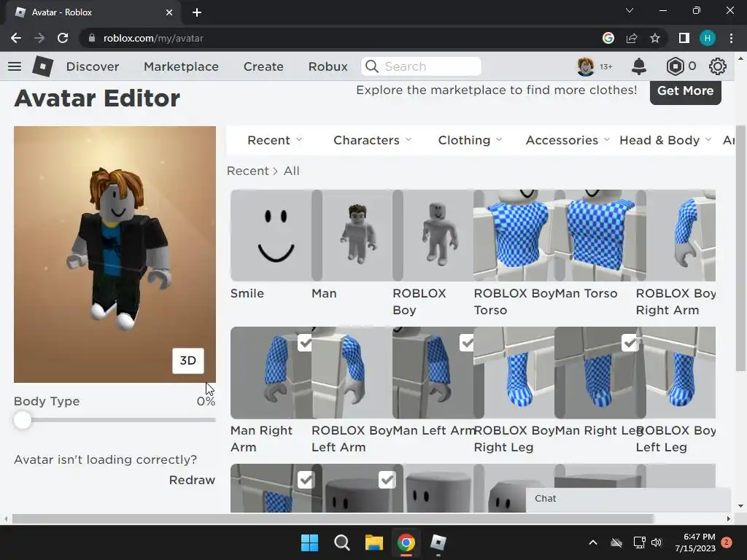This screenshot has width=747, height=560.
Task: Click the Get More button
Action: pyautogui.click(x=685, y=91)
